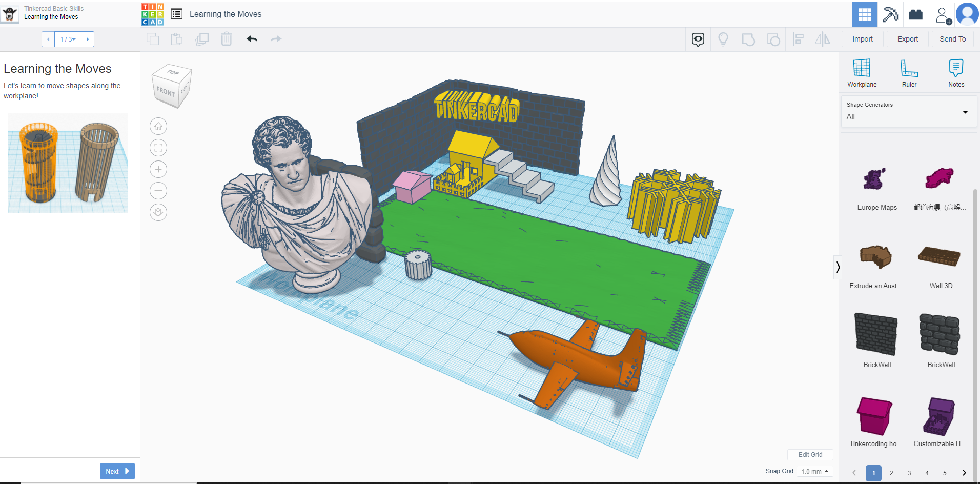Click the Import button
The width and height of the screenshot is (980, 484).
click(863, 39)
